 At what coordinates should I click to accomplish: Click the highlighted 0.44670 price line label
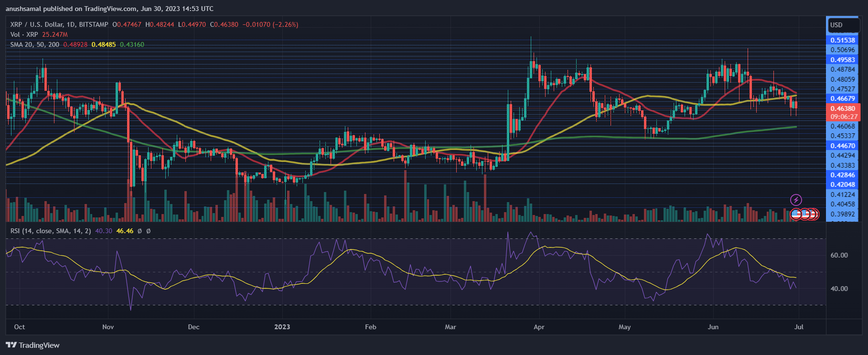tap(843, 146)
